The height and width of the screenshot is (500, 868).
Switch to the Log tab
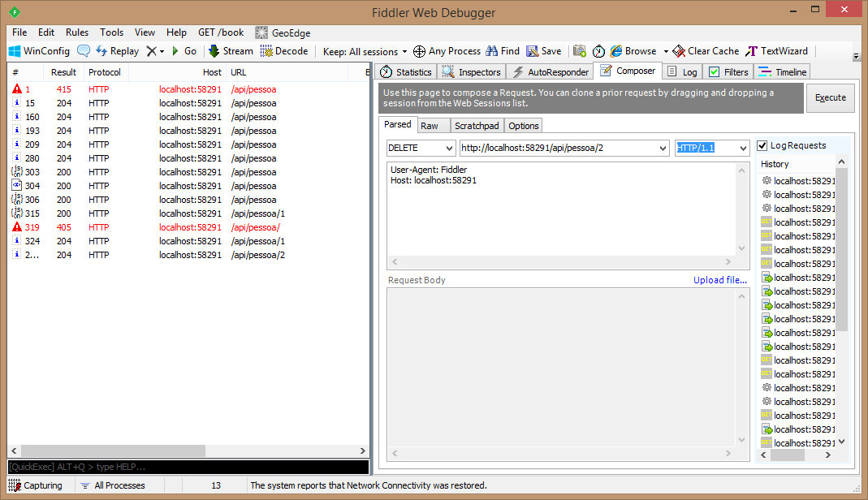(x=683, y=72)
